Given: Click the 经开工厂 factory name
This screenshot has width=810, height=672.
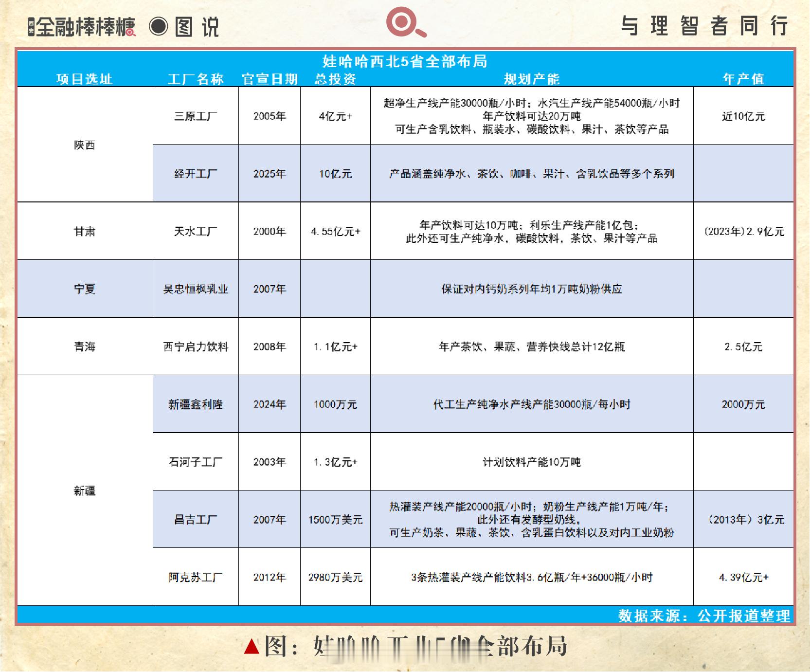Looking at the screenshot, I should (x=196, y=174).
